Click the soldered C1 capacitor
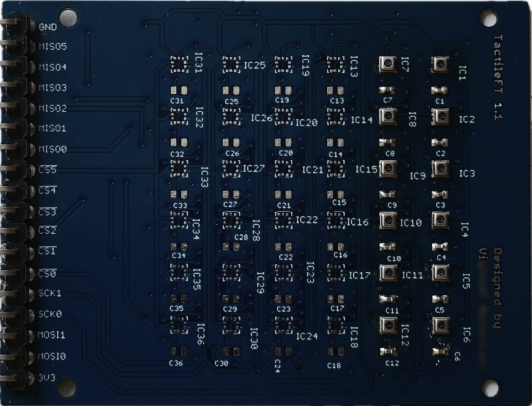Image resolution: width=532 pixels, height=406 pixels. point(439,91)
